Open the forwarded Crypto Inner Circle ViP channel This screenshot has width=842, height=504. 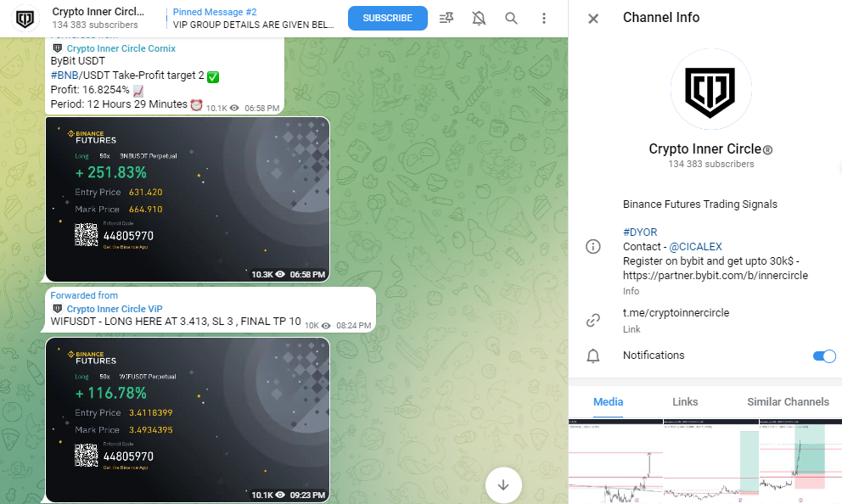pyautogui.click(x=115, y=308)
